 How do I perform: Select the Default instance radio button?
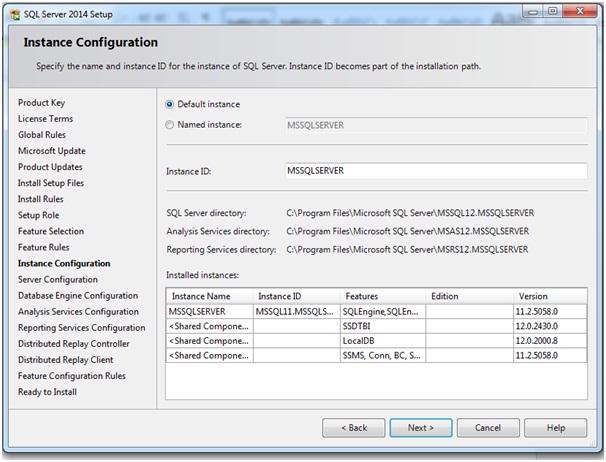point(169,104)
